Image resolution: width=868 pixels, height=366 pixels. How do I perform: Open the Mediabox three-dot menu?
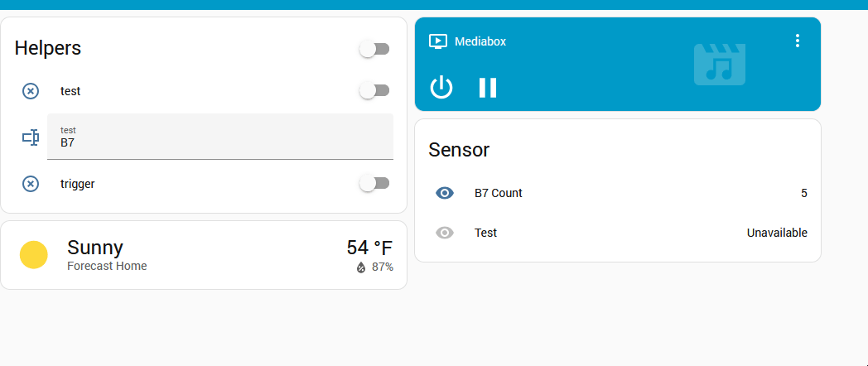tap(798, 41)
